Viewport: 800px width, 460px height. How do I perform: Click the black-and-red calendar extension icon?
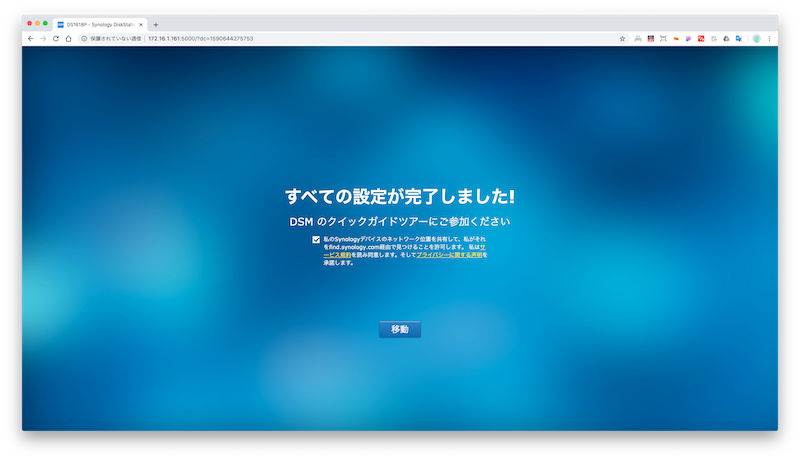(651, 39)
